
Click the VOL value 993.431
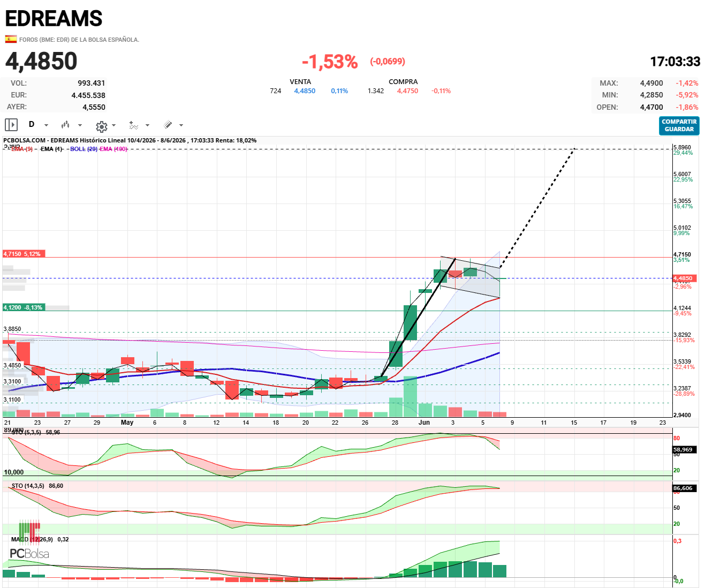pos(92,83)
